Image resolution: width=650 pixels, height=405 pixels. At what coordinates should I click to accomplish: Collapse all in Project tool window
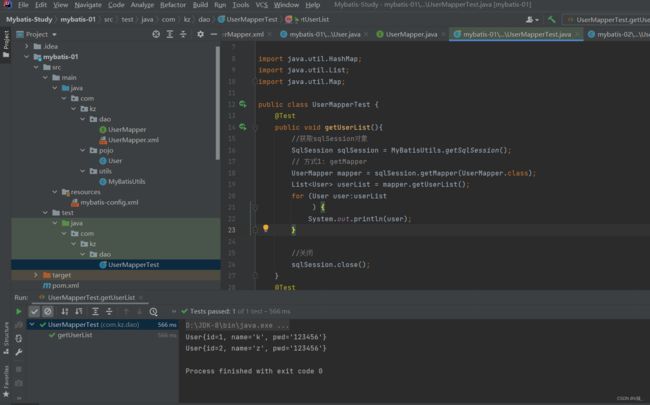coord(183,34)
